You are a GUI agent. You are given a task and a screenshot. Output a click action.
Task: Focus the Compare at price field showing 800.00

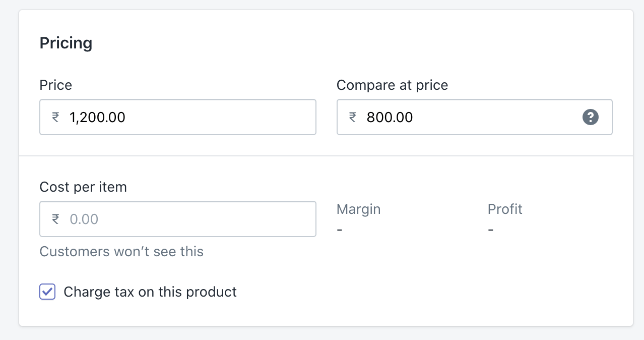tap(475, 117)
